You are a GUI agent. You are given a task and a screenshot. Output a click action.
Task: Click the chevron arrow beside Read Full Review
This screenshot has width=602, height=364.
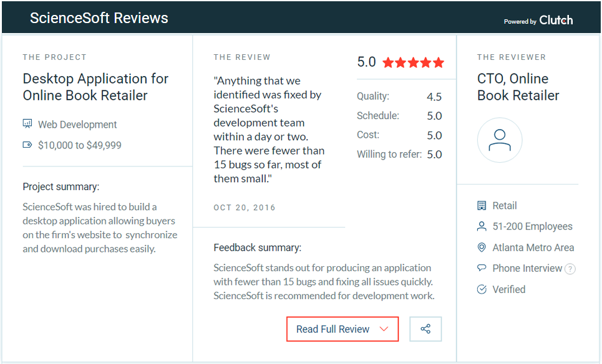[x=384, y=329]
